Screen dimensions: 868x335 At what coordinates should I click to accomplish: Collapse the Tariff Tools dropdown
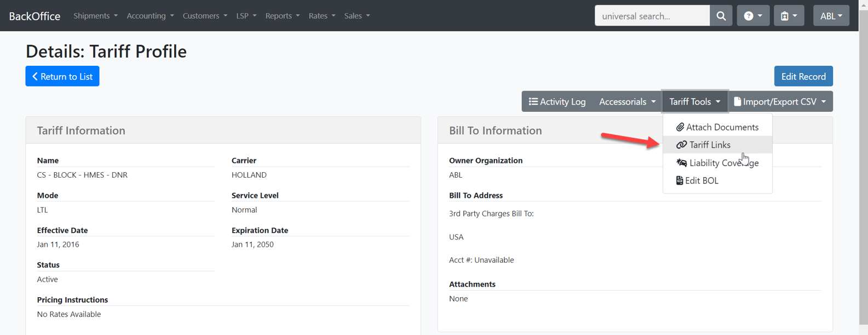[694, 101]
